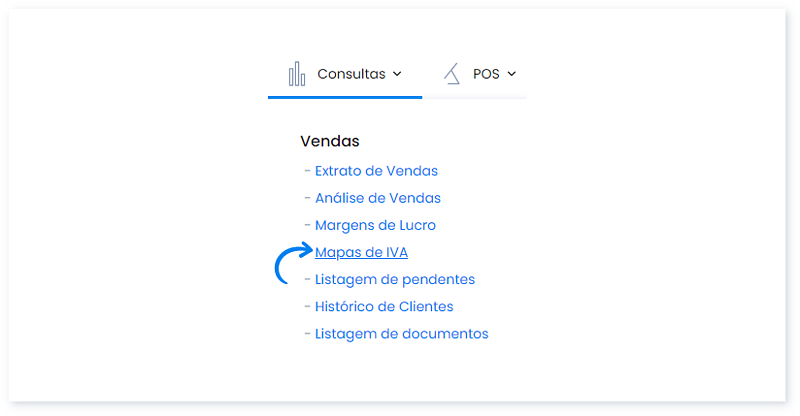Click the blue curved arrow pointing to Mapas de IVA
Screen dimensions: 800x416
point(292,264)
